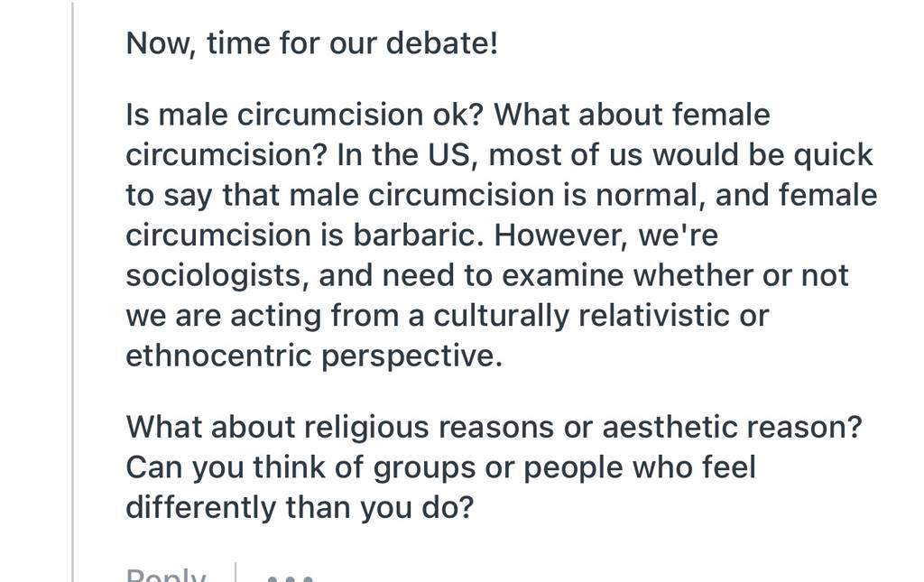Open the three-dots more options menu
This screenshot has width=924, height=582.
coord(290,577)
